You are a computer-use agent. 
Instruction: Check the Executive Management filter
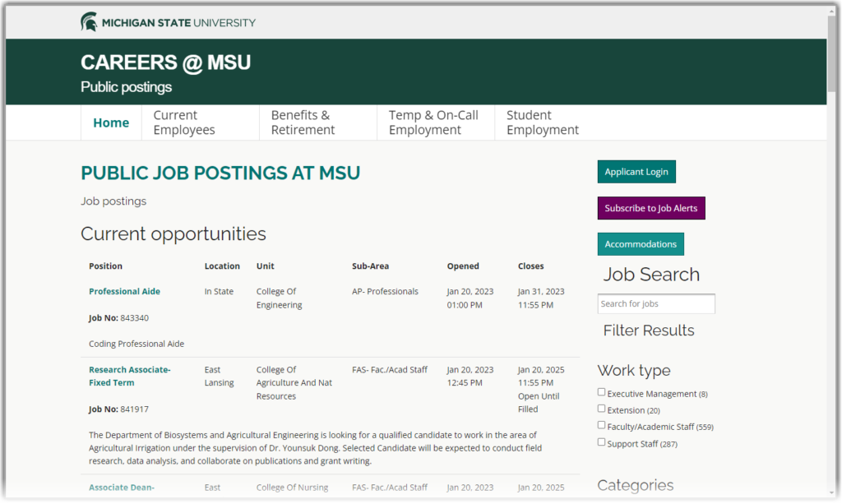click(x=601, y=391)
